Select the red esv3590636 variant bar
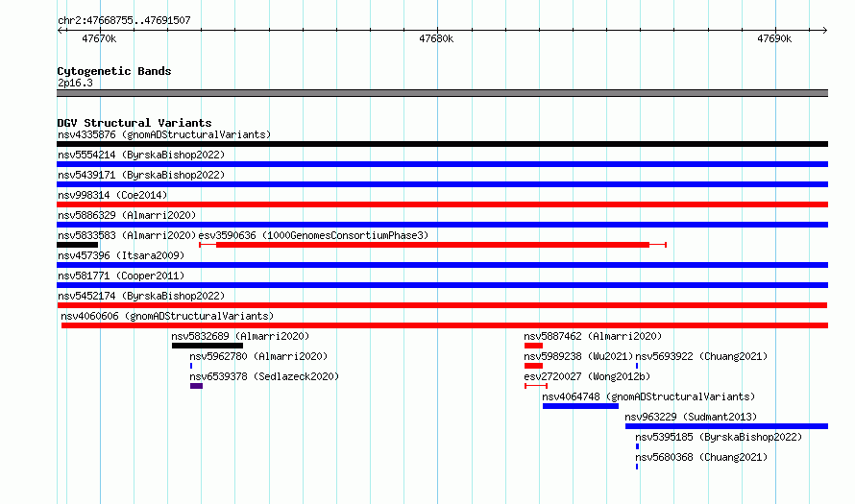Viewport: 855px width, 504px height. [433, 245]
